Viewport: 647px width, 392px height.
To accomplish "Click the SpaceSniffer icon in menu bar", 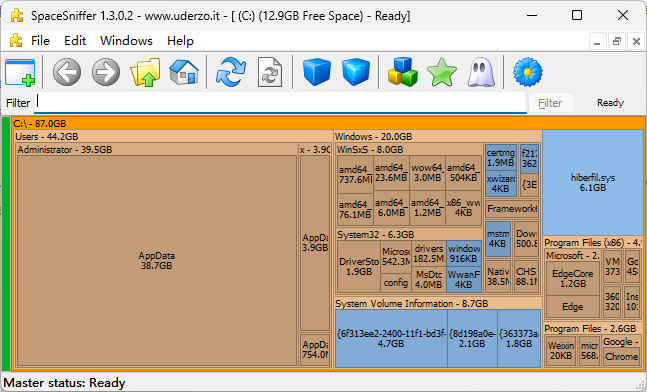I will (16, 41).
